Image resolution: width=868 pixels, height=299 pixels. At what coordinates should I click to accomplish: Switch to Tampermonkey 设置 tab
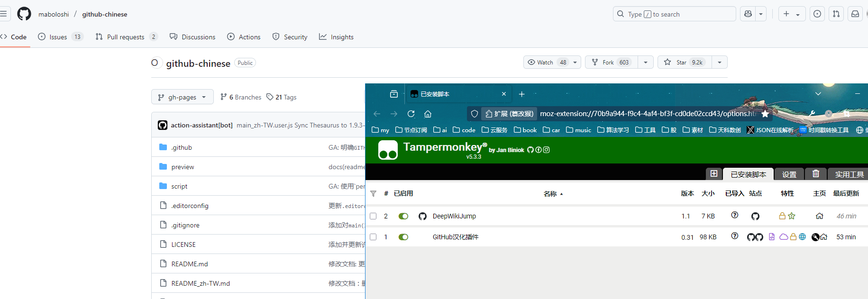(789, 174)
